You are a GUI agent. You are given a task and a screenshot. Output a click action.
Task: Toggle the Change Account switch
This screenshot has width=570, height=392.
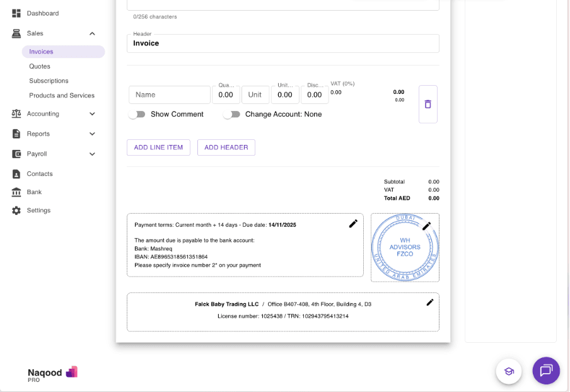pyautogui.click(x=231, y=115)
